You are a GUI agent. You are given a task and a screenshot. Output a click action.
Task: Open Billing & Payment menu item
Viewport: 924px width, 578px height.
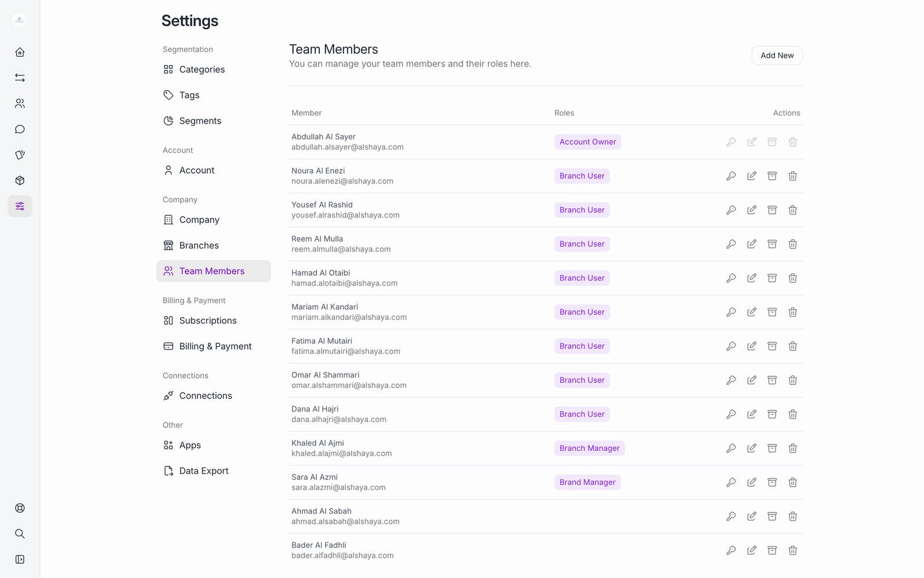point(214,346)
